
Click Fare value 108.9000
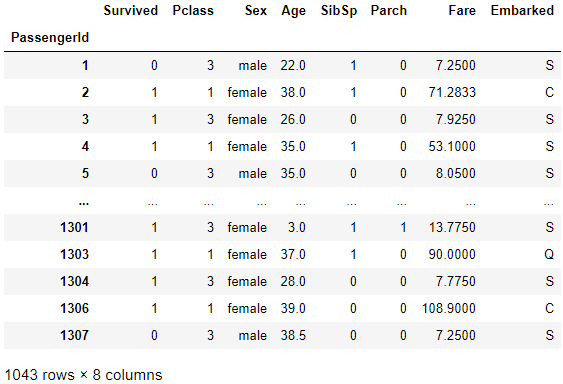pyautogui.click(x=449, y=308)
